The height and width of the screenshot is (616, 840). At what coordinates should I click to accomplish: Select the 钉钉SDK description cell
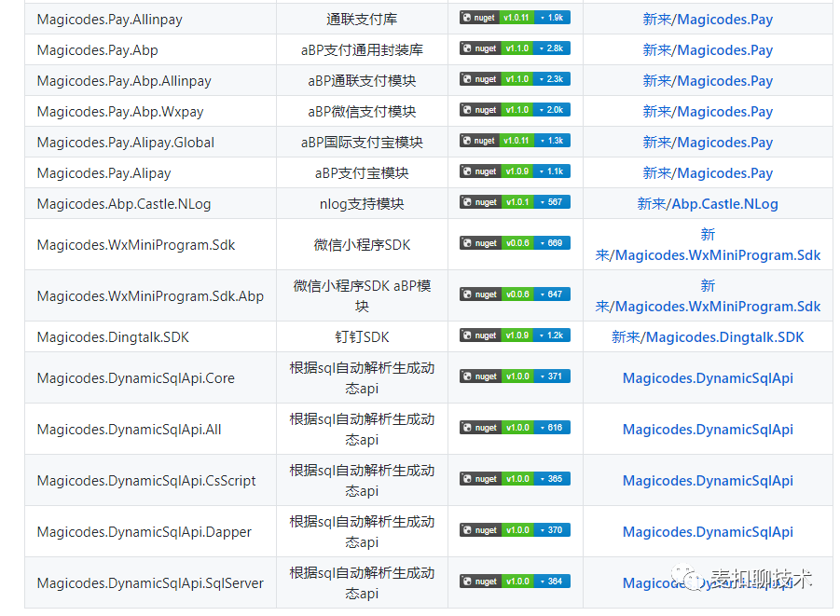tap(362, 337)
